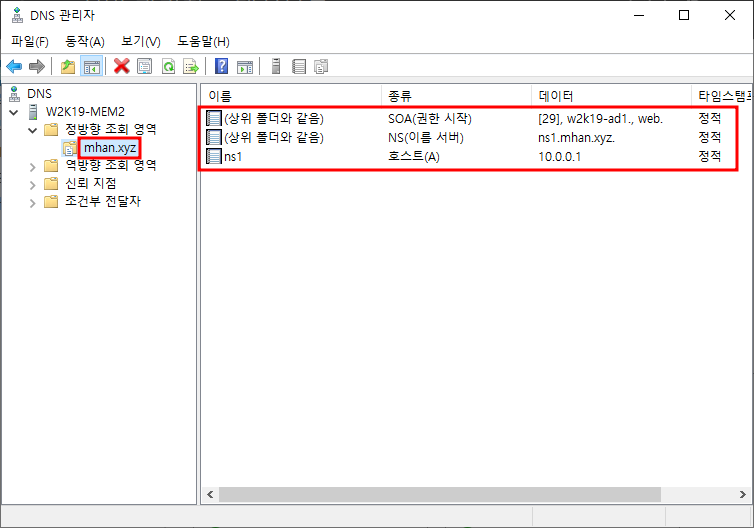Click the 조건부 전달자 folder icon

point(51,201)
